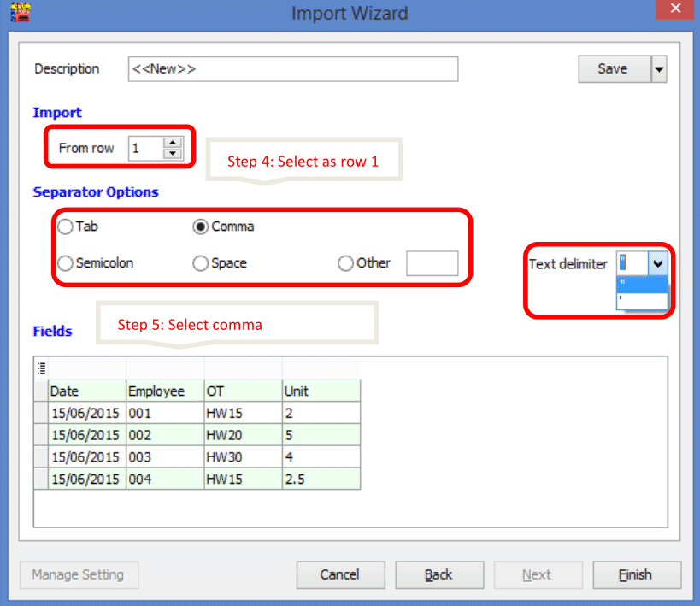
Task: Open the grid column chooser icon
Action: 40,368
